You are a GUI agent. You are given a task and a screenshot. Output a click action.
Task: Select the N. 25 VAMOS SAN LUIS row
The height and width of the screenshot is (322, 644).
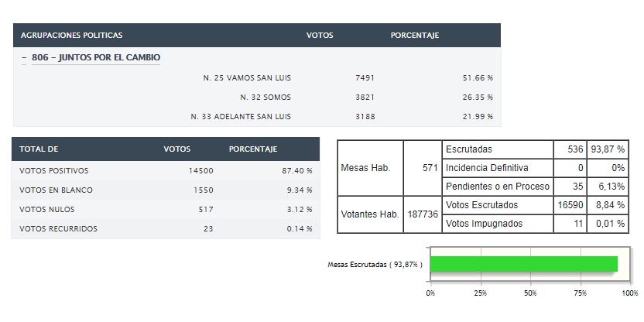(x=257, y=78)
